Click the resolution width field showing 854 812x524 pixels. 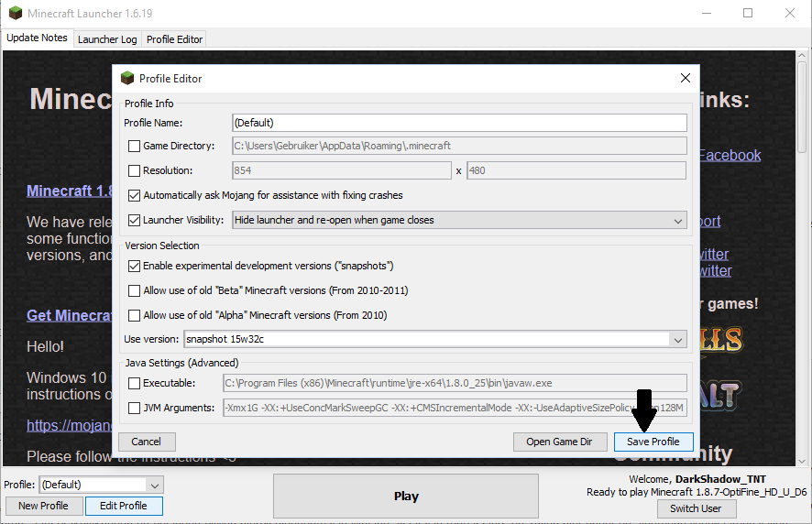pos(342,170)
